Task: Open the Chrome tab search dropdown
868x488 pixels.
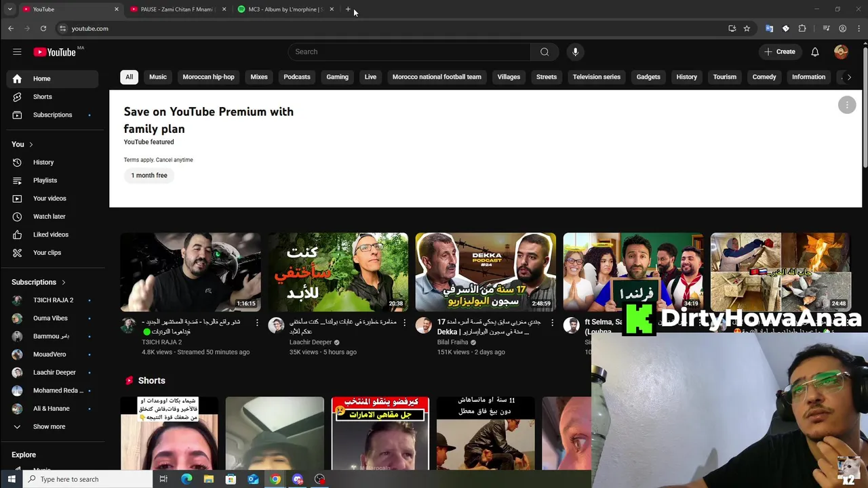Action: pos(9,9)
